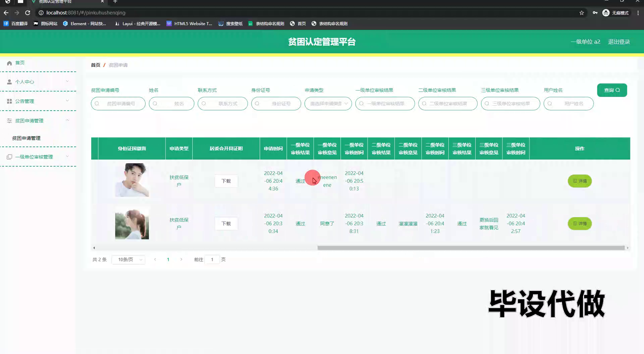Click the browser back arrow
644x354 pixels.
pyautogui.click(x=6, y=13)
